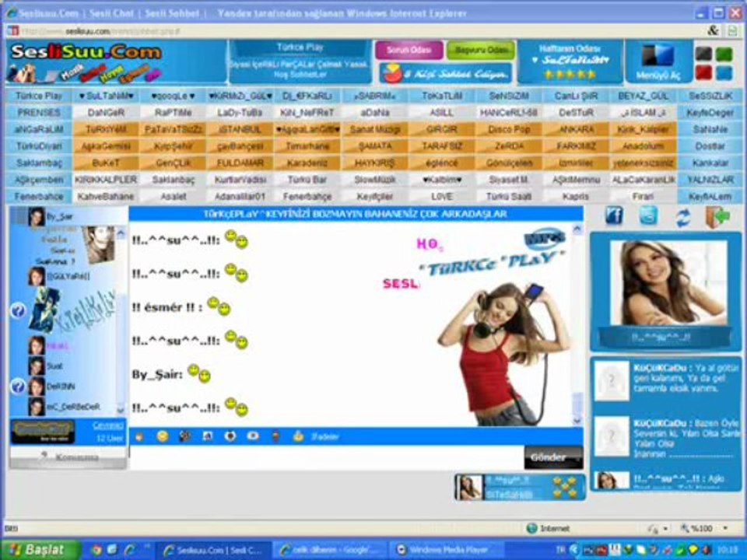The image size is (747, 560).
Task: Open the Başvuru Odası green button
Action: 481,50
